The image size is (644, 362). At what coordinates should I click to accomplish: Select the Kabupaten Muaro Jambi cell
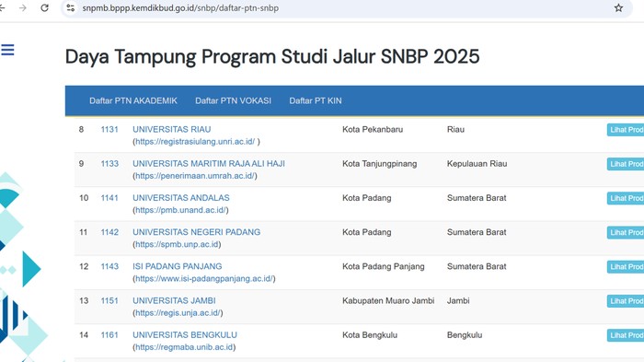click(388, 300)
